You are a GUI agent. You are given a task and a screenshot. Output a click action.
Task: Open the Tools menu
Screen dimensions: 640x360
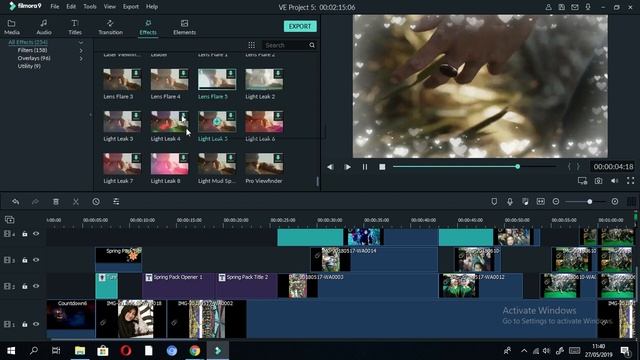click(90, 7)
